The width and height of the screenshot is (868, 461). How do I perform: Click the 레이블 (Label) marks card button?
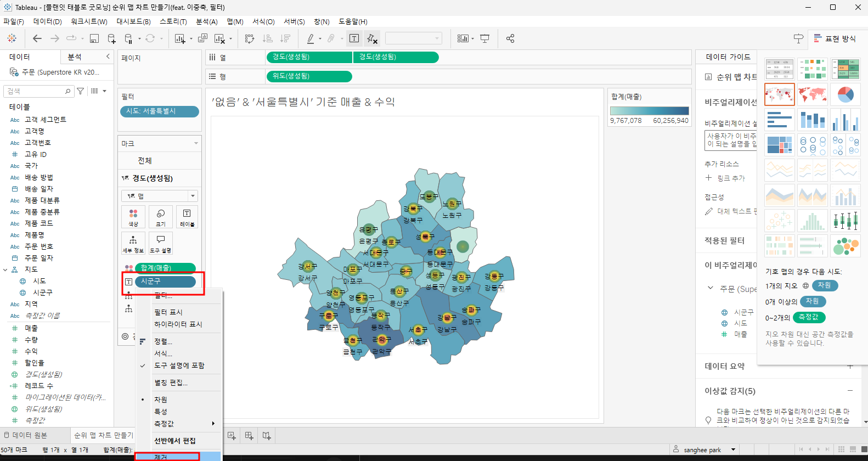click(187, 217)
